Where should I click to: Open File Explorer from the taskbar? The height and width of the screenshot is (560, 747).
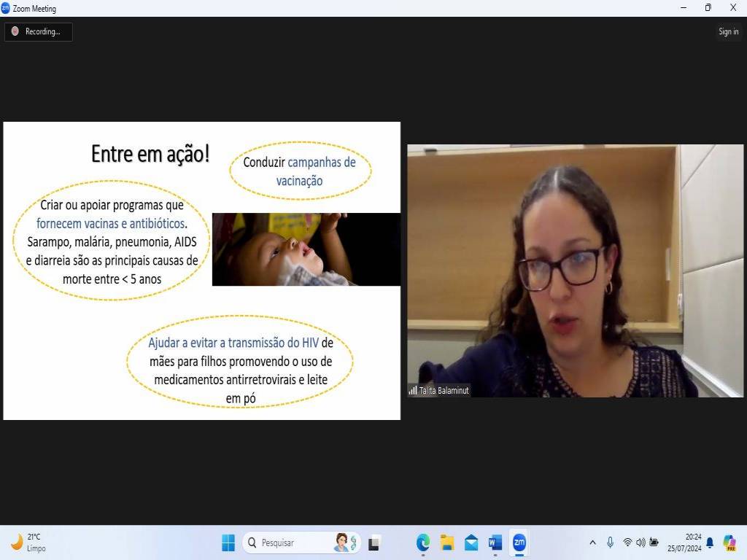(x=447, y=542)
